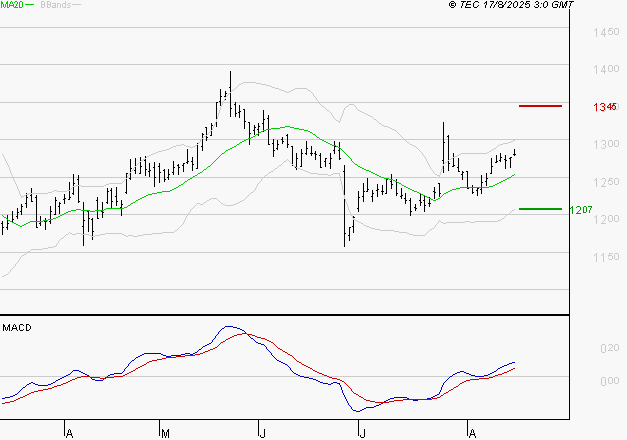Click the first A month label on time axis
627x440 pixels.
coord(69,433)
